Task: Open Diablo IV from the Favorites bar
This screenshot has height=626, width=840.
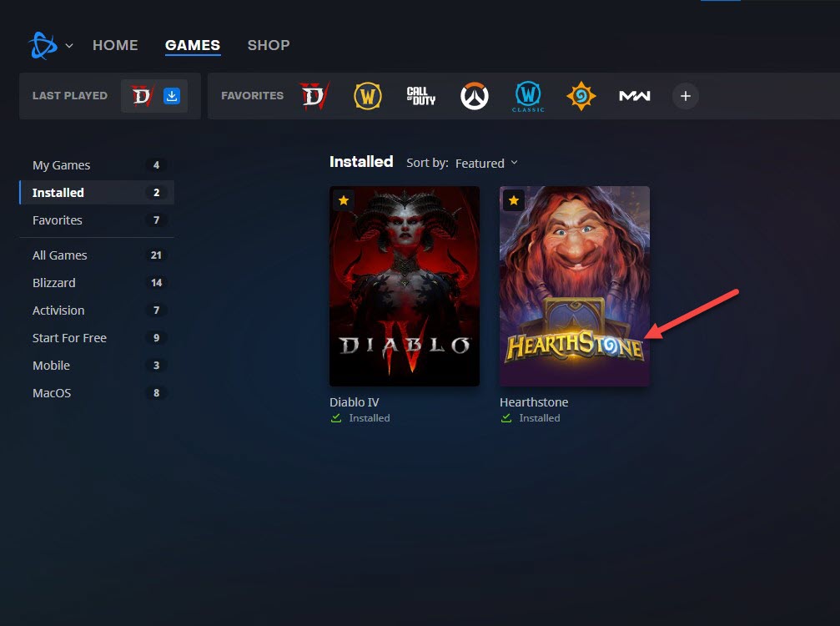Action: coord(314,96)
